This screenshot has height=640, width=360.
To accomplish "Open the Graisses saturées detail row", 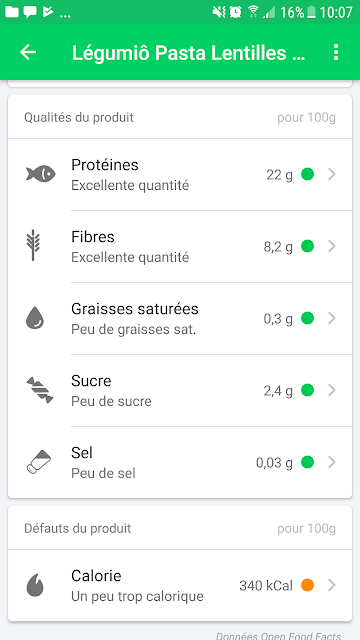I will click(180, 318).
